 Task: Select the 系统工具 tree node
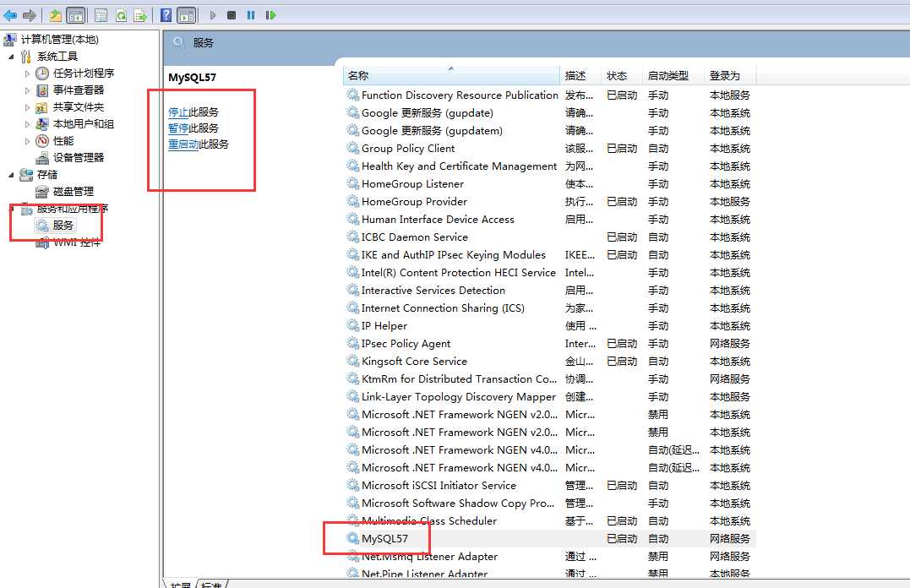[x=57, y=57]
